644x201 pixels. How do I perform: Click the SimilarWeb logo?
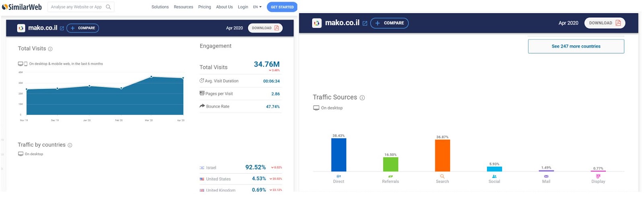point(22,7)
